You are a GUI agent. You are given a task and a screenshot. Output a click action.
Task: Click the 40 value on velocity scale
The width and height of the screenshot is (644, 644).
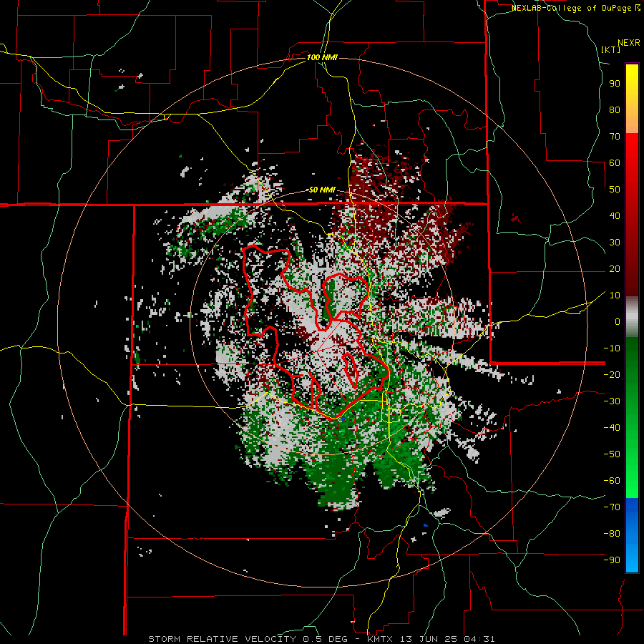click(615, 216)
